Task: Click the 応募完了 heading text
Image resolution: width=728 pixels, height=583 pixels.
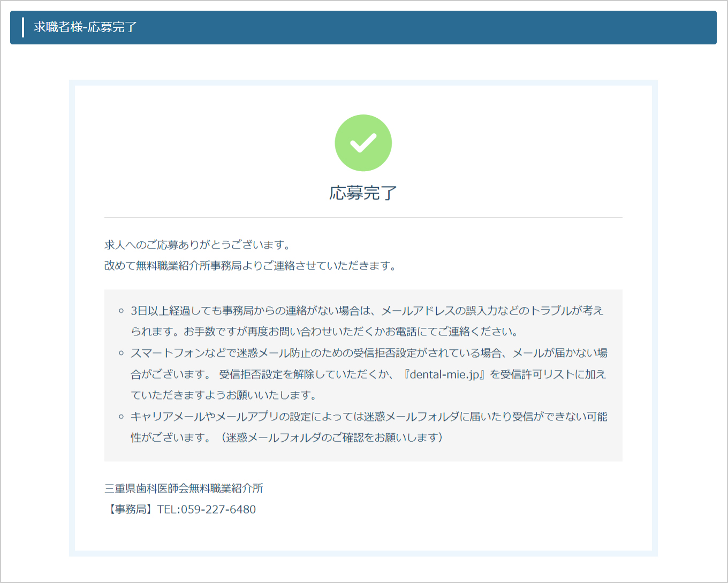Action: coord(363,193)
